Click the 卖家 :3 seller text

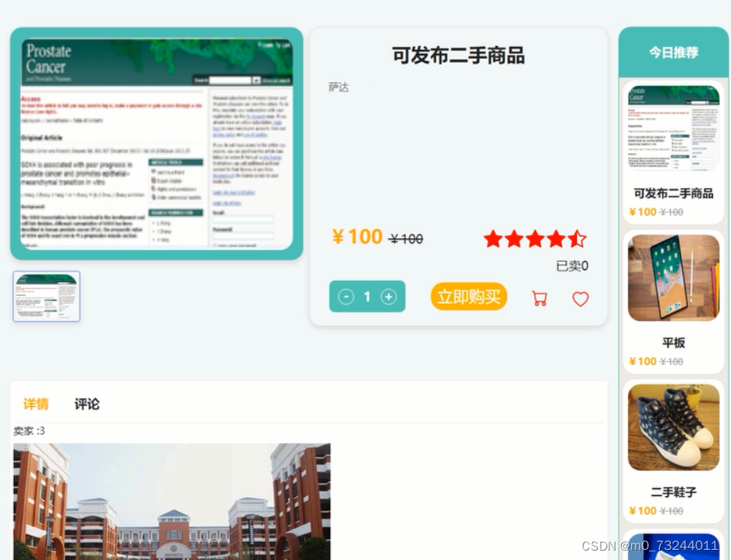(x=29, y=431)
